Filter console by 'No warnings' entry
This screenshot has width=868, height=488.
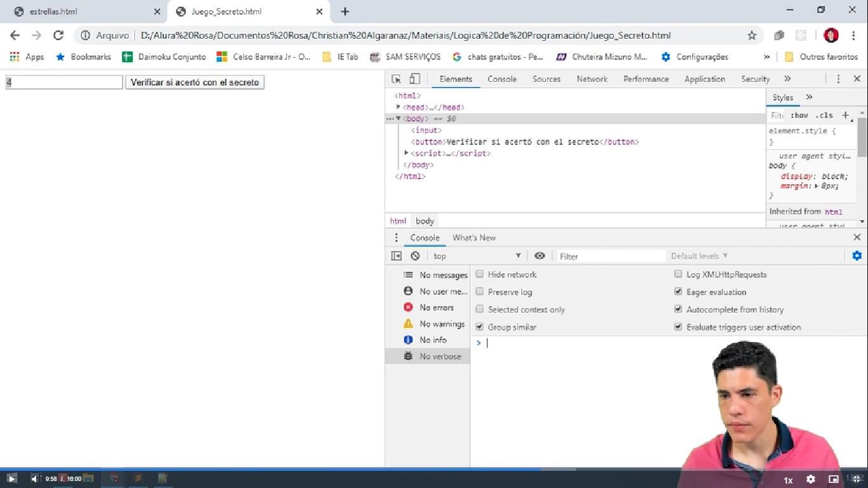[428, 324]
